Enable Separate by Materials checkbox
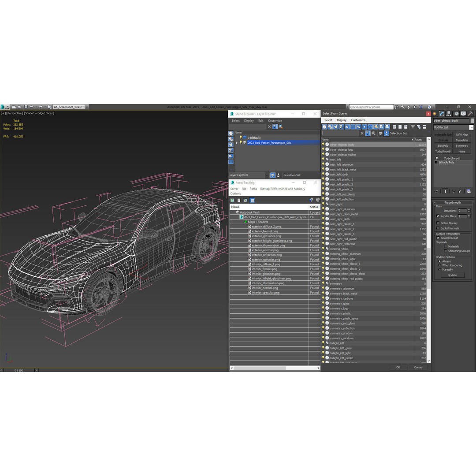The image size is (476, 476). [445, 246]
